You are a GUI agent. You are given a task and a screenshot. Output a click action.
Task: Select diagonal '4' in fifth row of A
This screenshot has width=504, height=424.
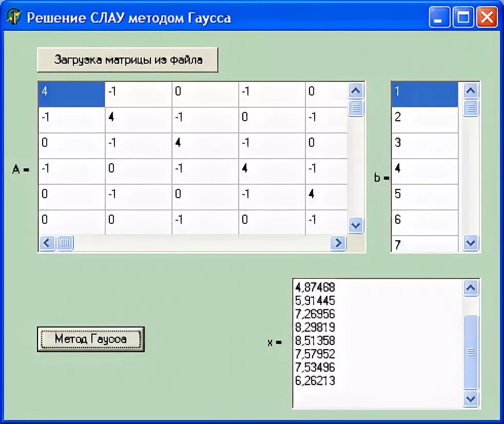click(x=326, y=197)
